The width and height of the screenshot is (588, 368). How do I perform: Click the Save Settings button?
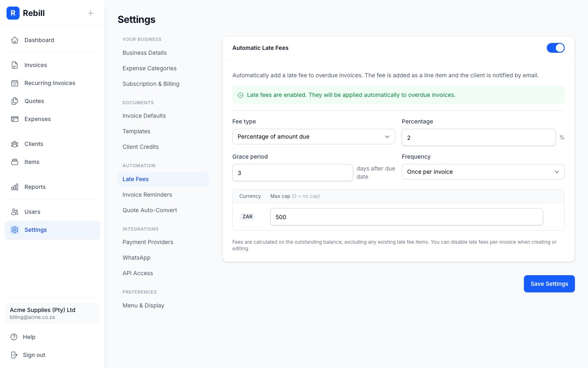(549, 284)
